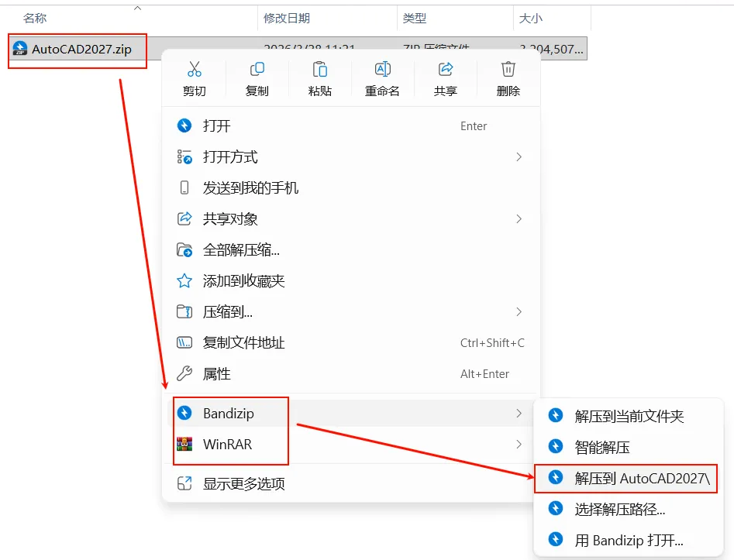Click the 复制 label text

coord(257,91)
